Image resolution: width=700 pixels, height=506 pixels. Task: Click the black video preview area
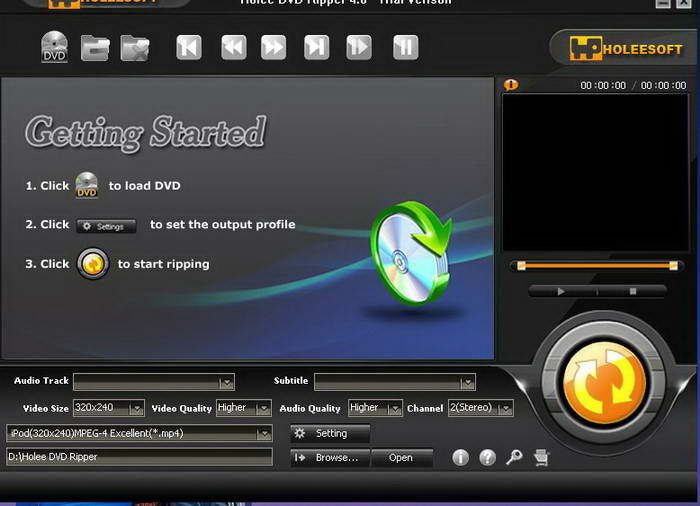tap(596, 172)
